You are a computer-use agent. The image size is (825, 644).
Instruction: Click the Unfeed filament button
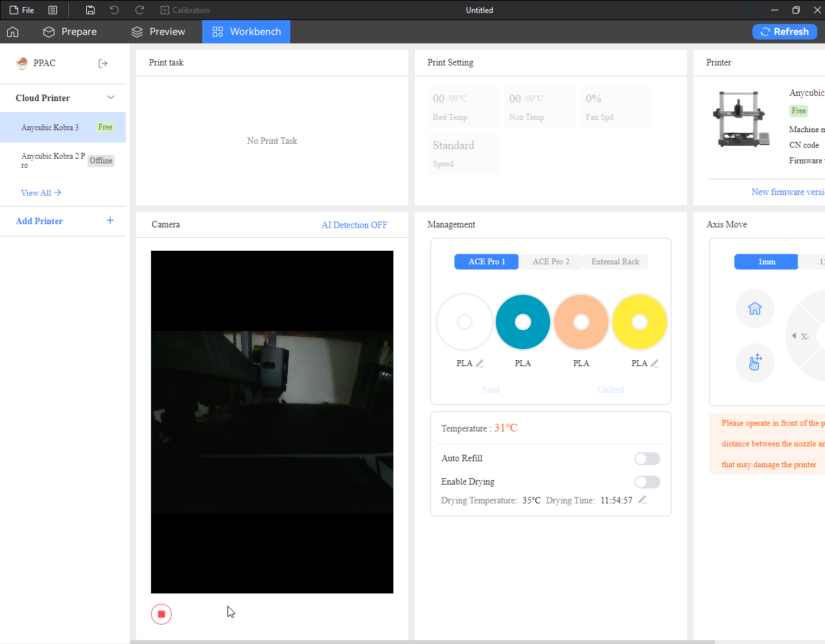[x=610, y=389]
